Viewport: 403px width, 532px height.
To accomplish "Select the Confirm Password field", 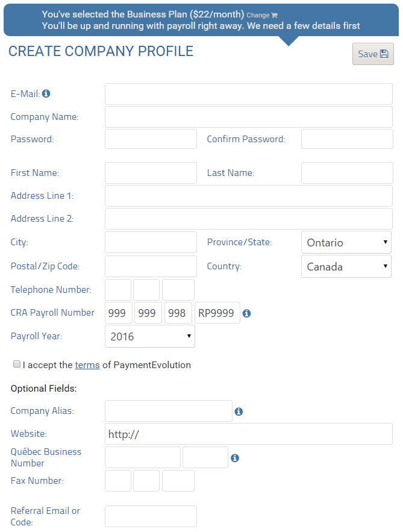I will tap(346, 139).
